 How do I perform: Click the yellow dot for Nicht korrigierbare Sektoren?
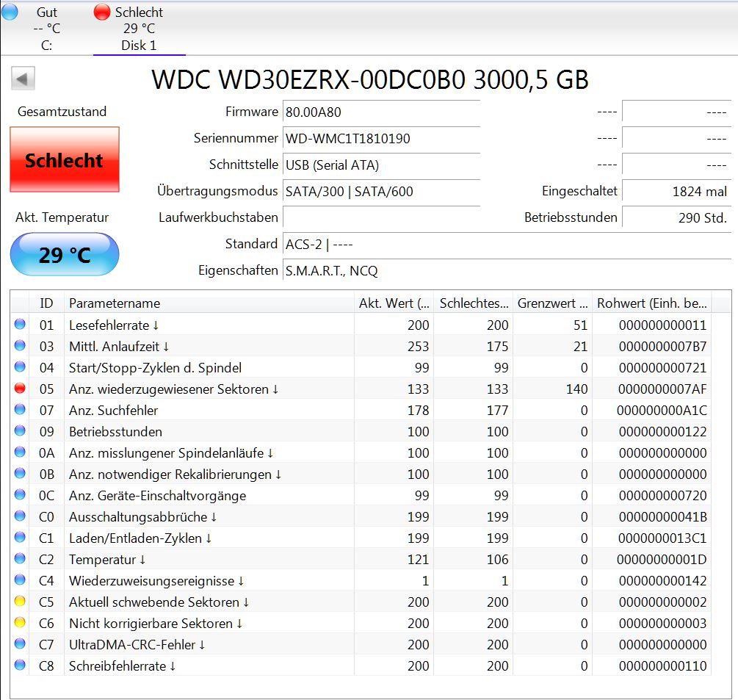(20, 622)
